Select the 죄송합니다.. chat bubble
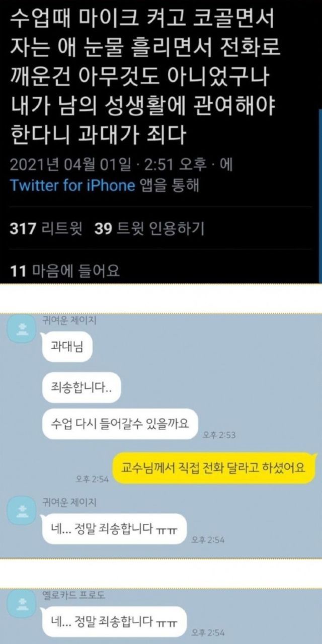Viewport: 322px width, 644px height. point(80,386)
